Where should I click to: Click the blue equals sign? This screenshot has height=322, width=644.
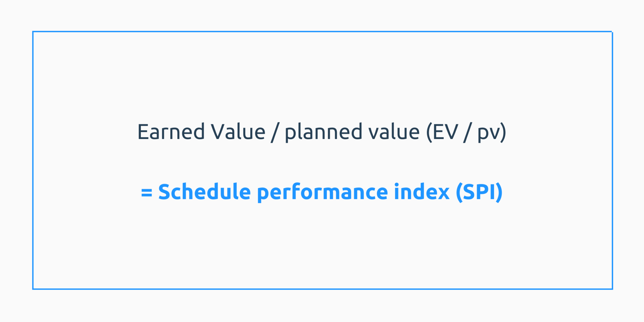point(147,192)
